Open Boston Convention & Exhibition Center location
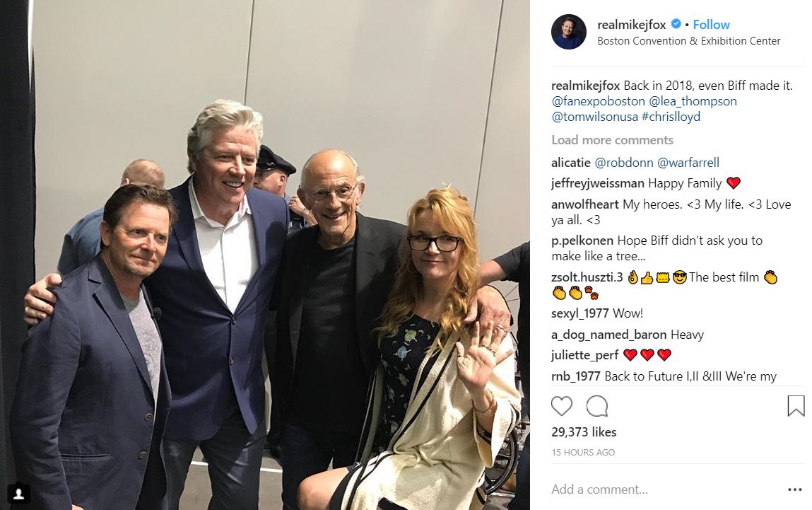This screenshot has width=812, height=510. tap(689, 41)
